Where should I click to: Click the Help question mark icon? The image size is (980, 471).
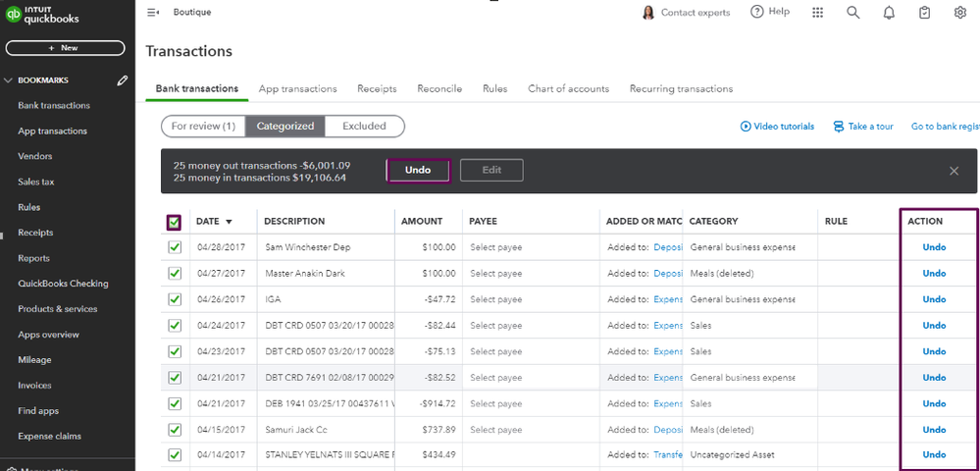click(757, 12)
